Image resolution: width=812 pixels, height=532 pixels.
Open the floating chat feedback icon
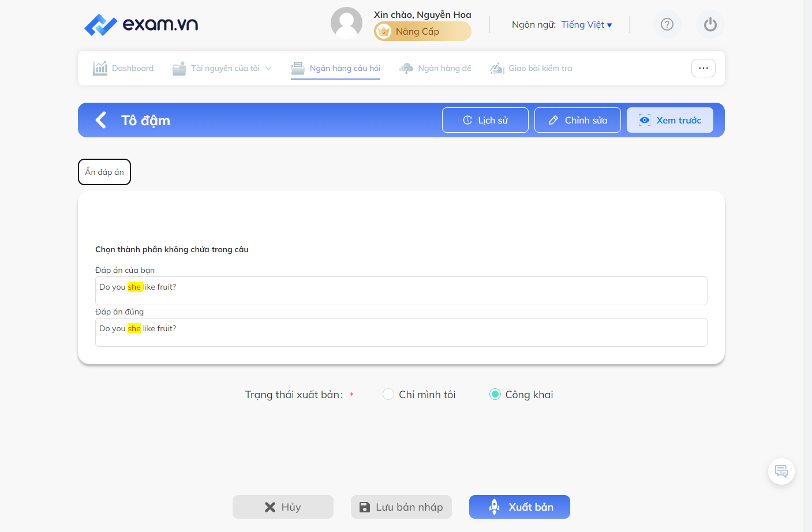[781, 471]
